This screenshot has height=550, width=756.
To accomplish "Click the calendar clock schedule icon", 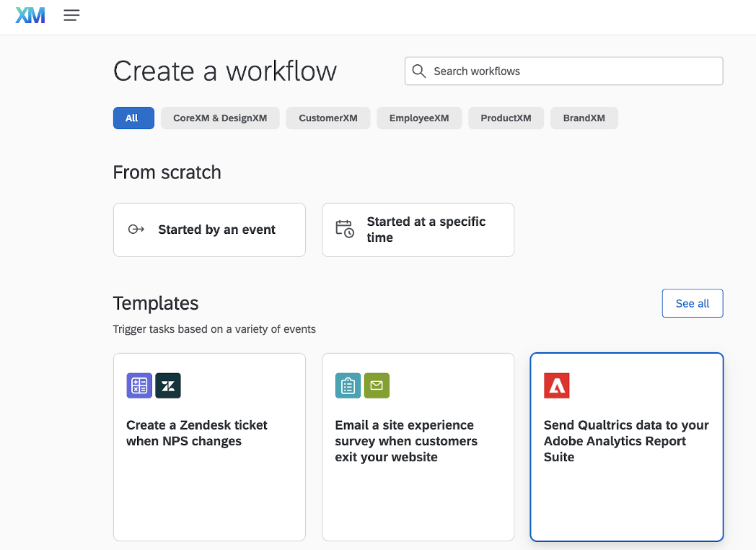I will click(345, 229).
